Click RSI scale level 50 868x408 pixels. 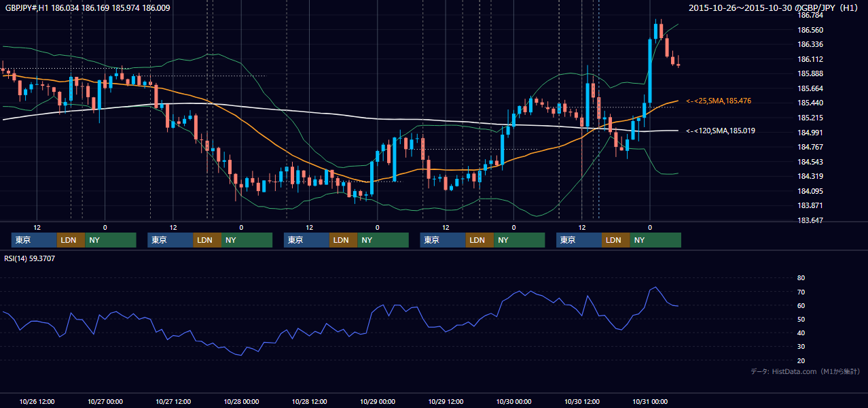(801, 319)
